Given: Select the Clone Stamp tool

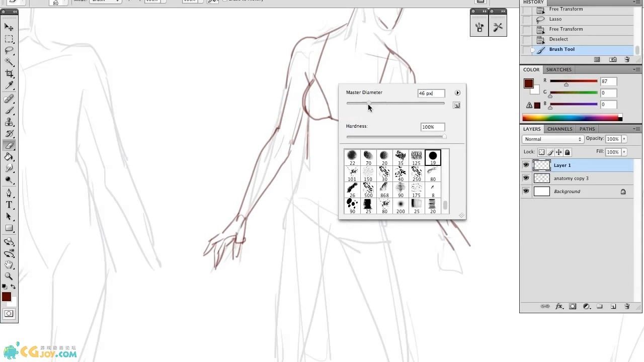Looking at the screenshot, I should (9, 122).
